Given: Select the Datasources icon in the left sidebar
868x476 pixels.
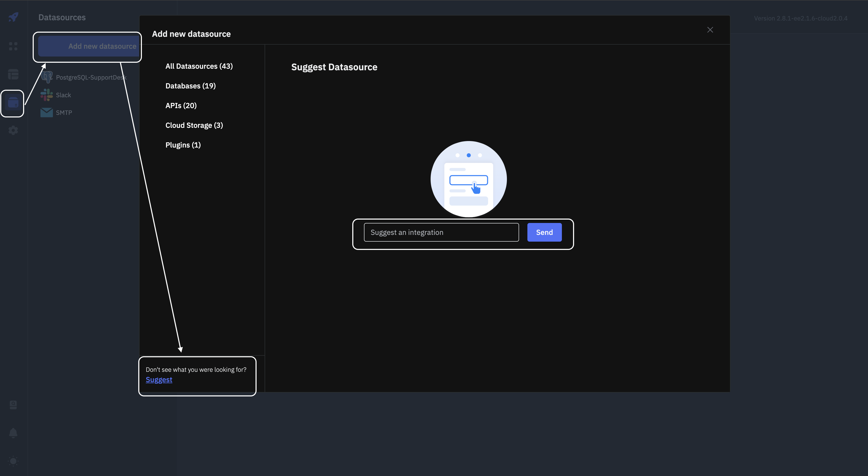Looking at the screenshot, I should (13, 103).
